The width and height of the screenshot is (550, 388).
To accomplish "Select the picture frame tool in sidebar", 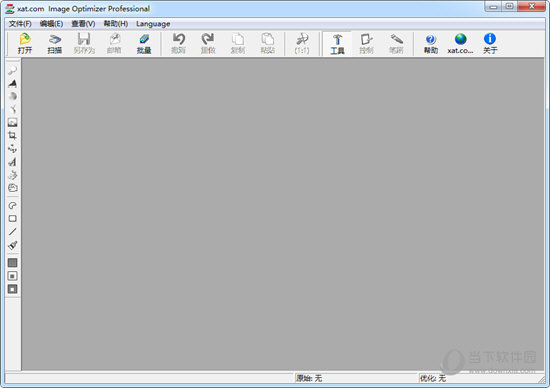I will point(13,122).
